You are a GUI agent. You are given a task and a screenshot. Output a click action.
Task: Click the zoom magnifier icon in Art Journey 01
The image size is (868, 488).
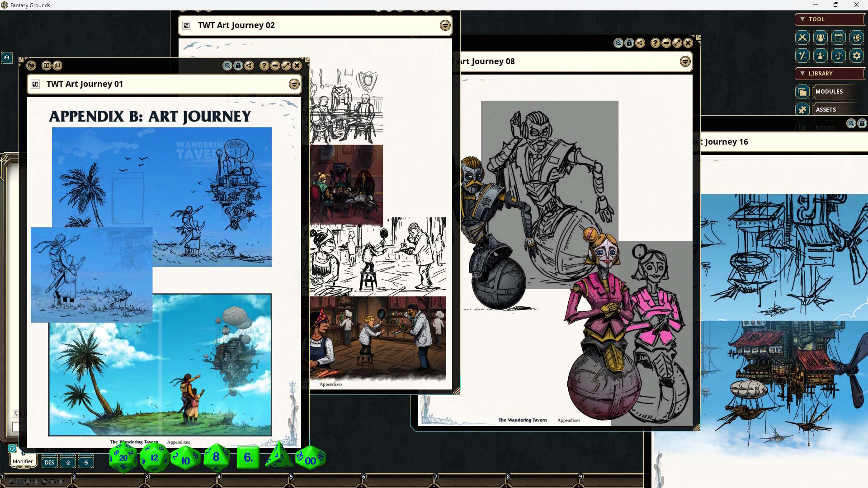click(x=227, y=66)
